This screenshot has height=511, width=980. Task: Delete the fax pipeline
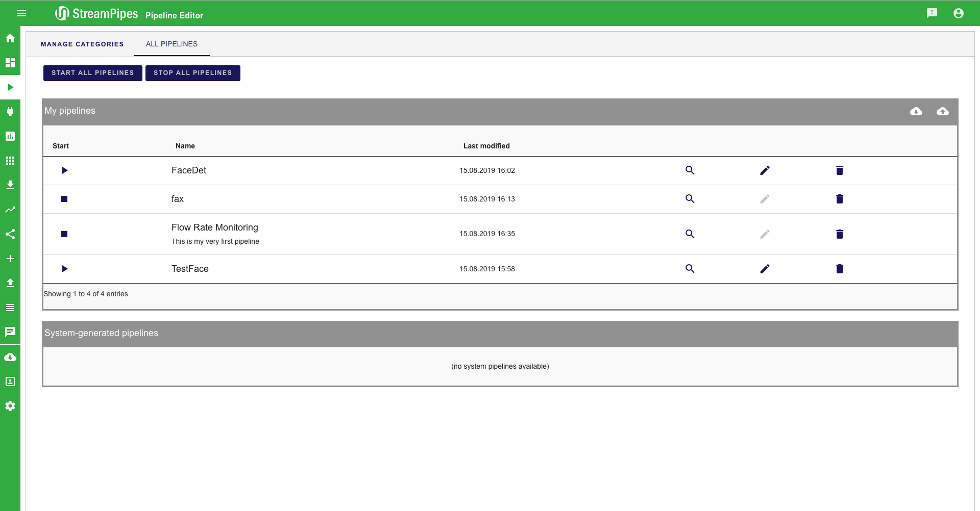[839, 199]
